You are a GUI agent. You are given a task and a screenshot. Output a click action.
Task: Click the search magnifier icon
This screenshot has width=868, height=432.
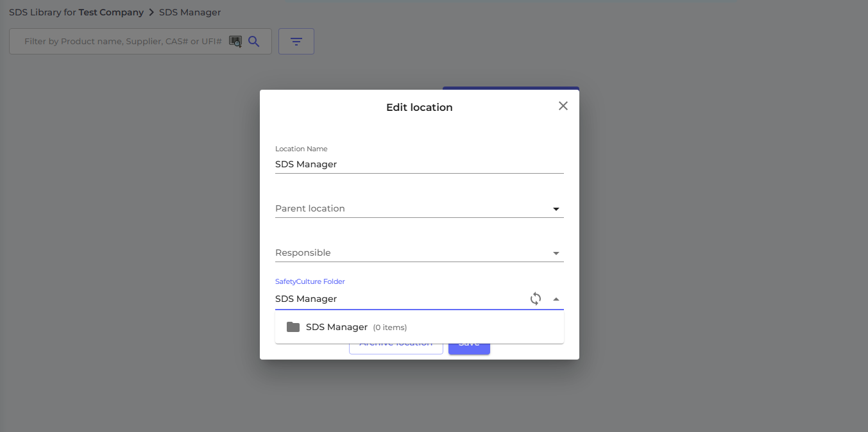254,42
